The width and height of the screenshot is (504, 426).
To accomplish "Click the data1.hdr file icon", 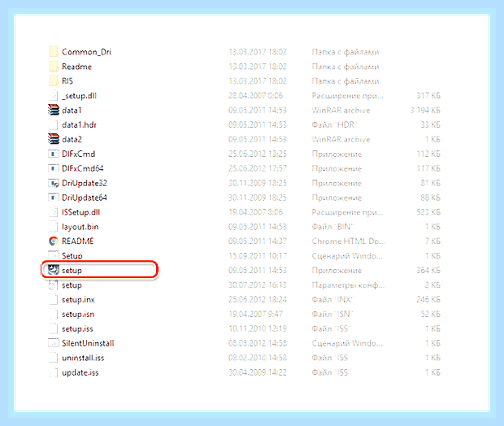I will pyautogui.click(x=54, y=124).
